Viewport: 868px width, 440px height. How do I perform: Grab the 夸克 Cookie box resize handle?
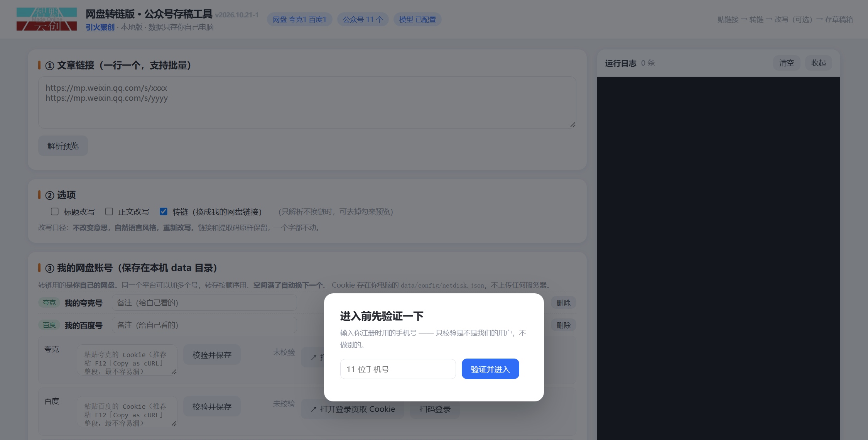[174, 372]
